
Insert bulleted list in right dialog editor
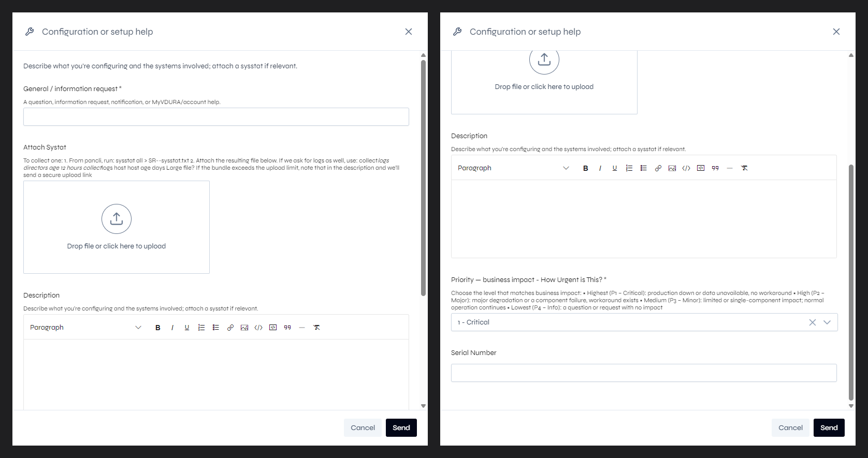[644, 168]
